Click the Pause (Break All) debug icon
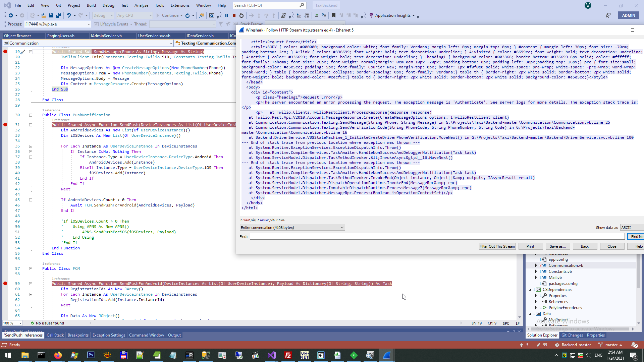This screenshot has width=644, height=362. click(x=227, y=15)
